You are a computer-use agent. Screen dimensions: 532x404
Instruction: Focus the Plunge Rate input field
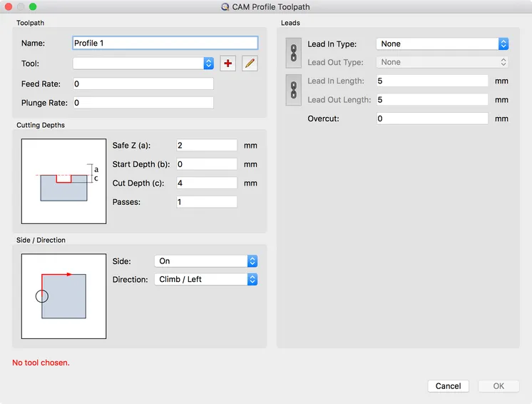(x=143, y=103)
